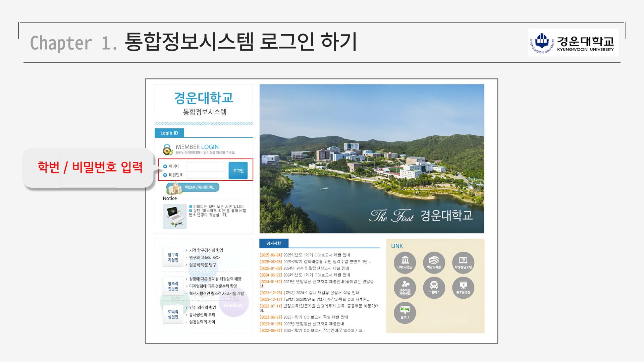644x362 pixels.
Task: Open 2024년 귀속 연말정산신고서 제출 안내 notice
Action: [x=316, y=268]
